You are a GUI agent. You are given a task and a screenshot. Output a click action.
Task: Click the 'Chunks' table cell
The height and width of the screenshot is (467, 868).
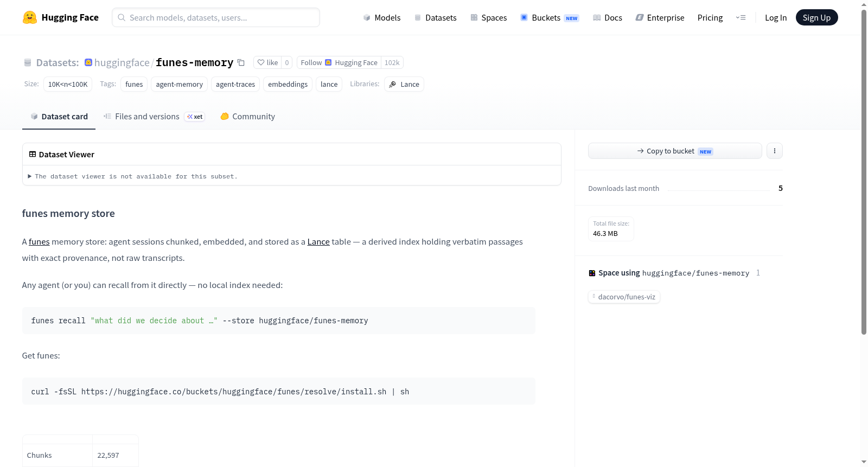click(58, 456)
